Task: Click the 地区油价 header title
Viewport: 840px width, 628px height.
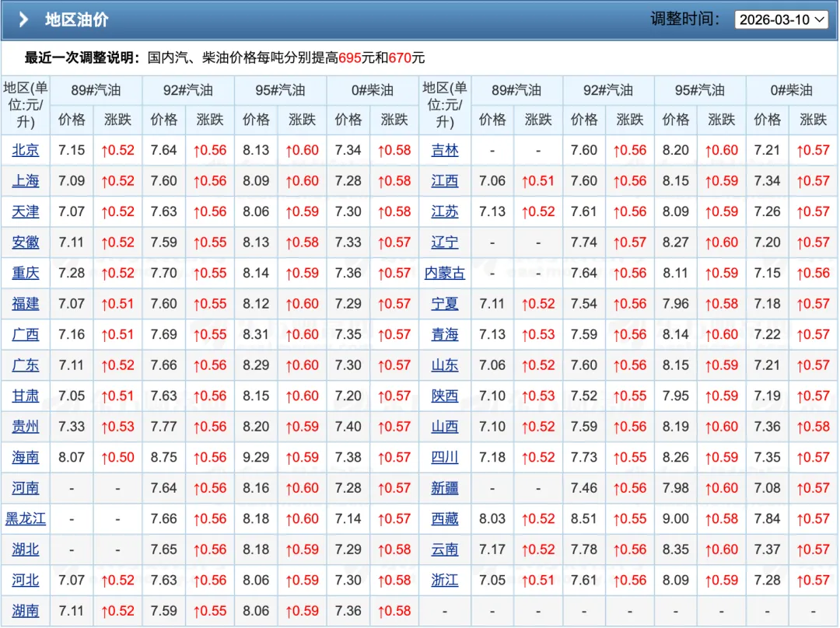Action: (76, 19)
